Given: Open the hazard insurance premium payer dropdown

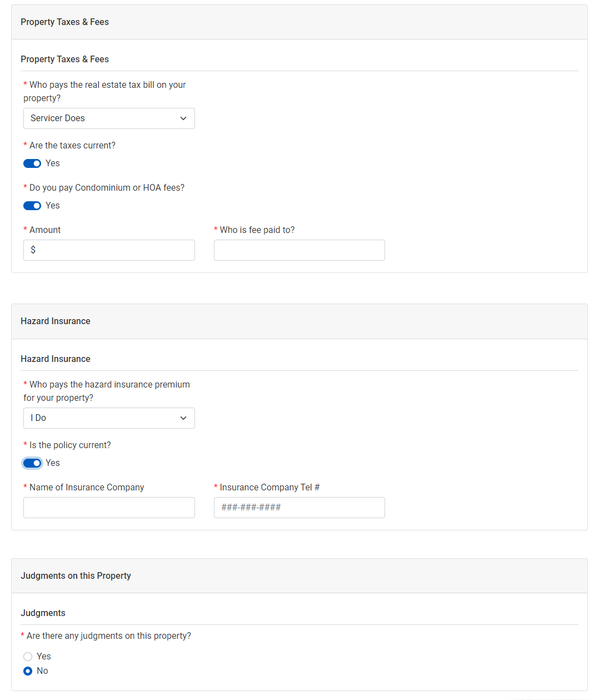Looking at the screenshot, I should (x=108, y=418).
